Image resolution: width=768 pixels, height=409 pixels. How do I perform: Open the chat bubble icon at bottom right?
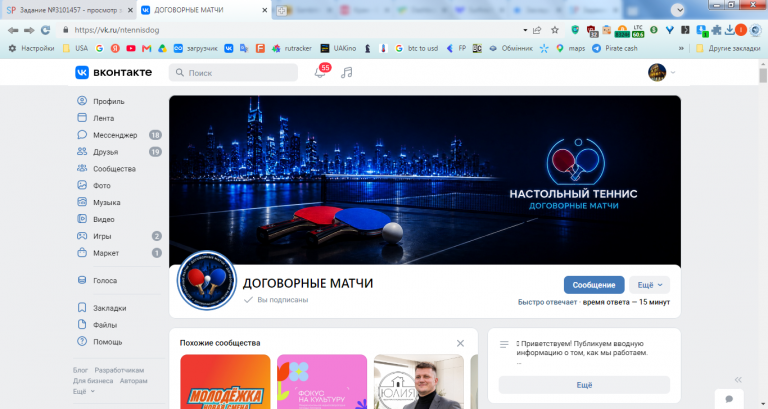point(729,399)
